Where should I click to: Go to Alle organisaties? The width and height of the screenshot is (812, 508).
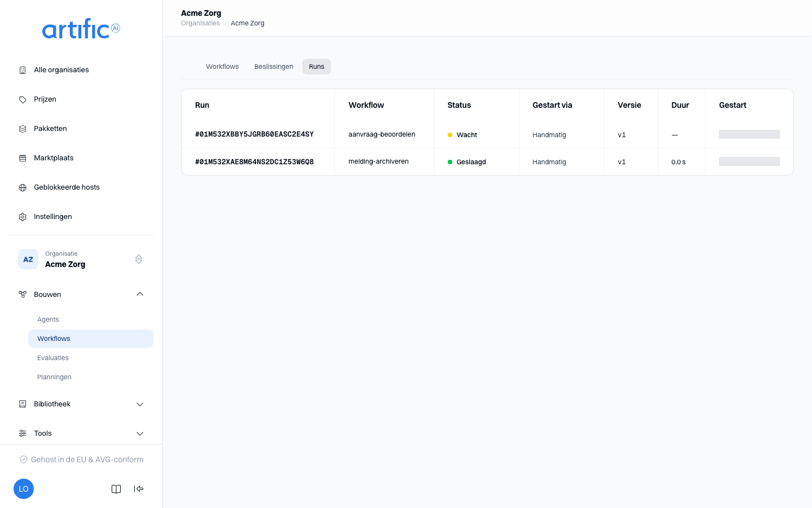tap(81, 70)
